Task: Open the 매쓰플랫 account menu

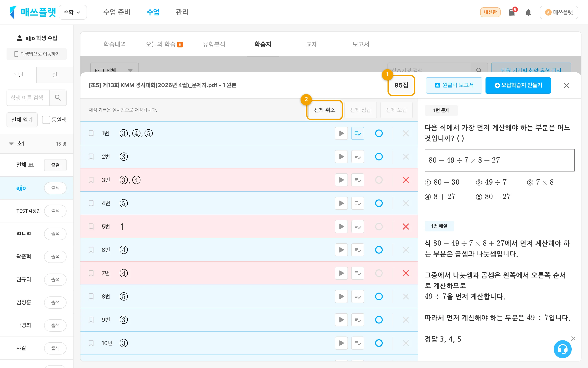Action: 559,12
